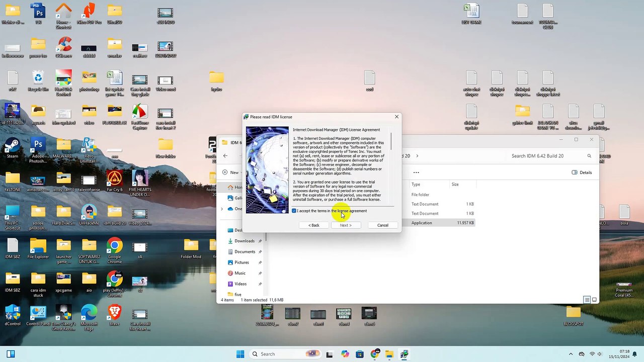
Task: Select the Control Panel desktop icon
Action: 38,315
